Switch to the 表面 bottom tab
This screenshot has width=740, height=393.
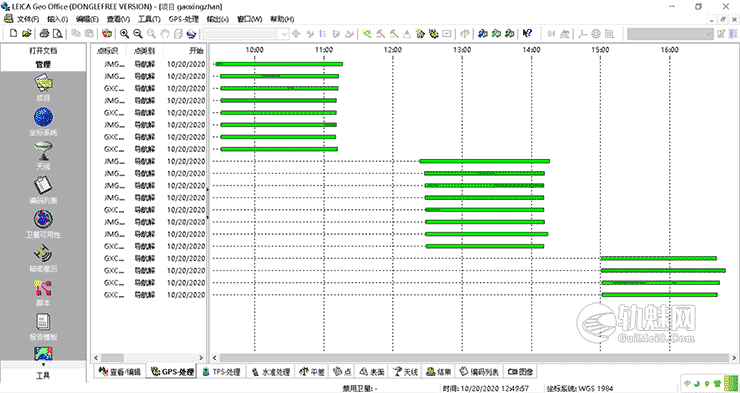[371, 371]
